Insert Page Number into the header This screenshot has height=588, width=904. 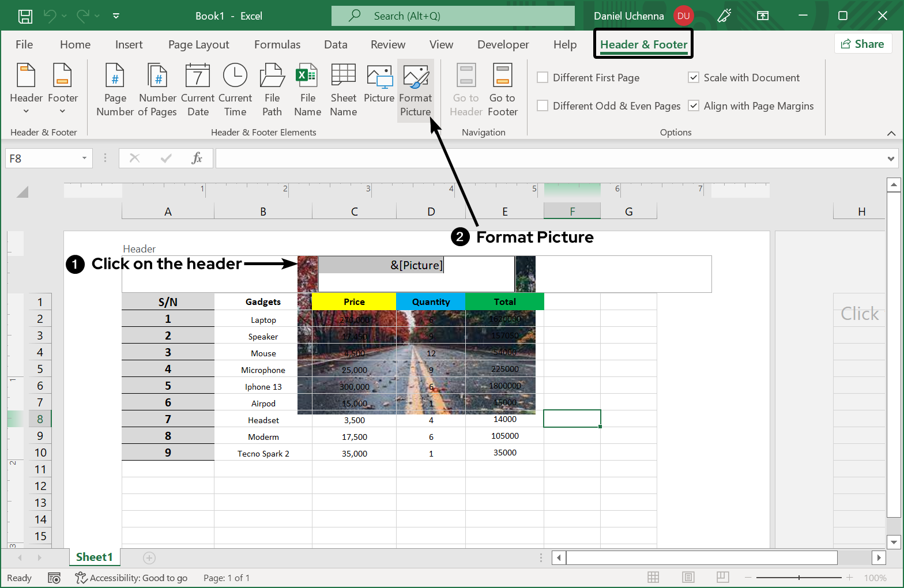coord(115,89)
